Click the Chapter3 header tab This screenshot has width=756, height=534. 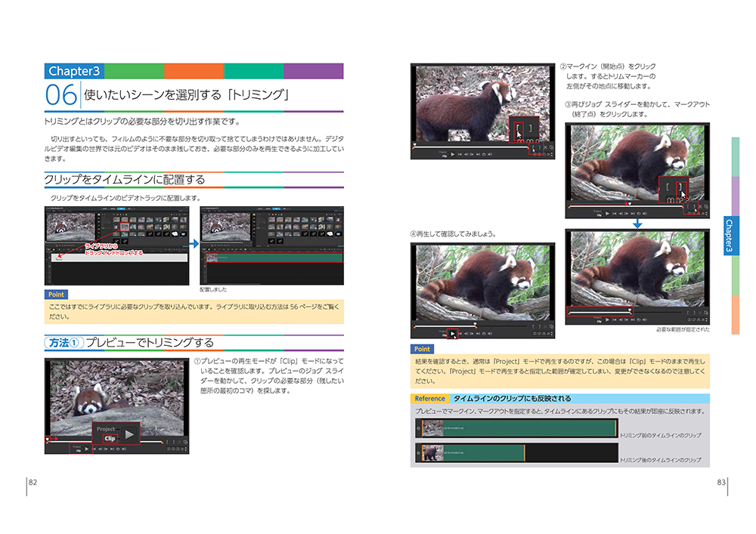tap(74, 71)
